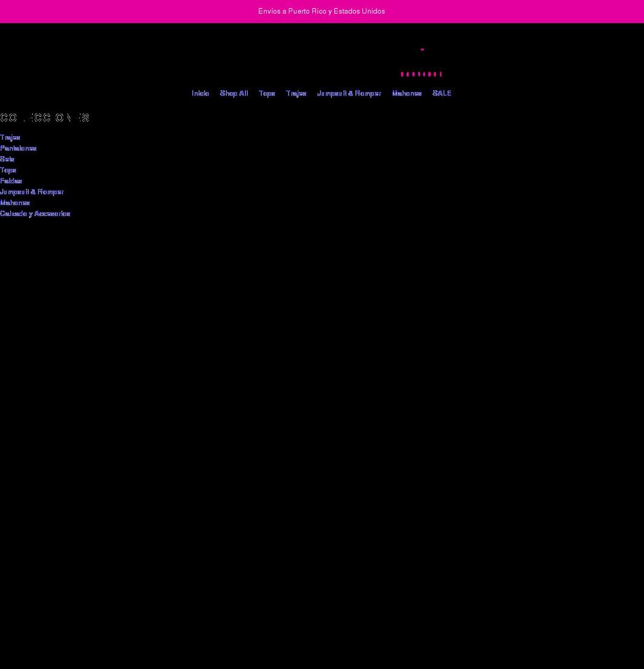Select Inicio in the navigation menu
Viewport: 644px width, 669px height.
(x=200, y=93)
